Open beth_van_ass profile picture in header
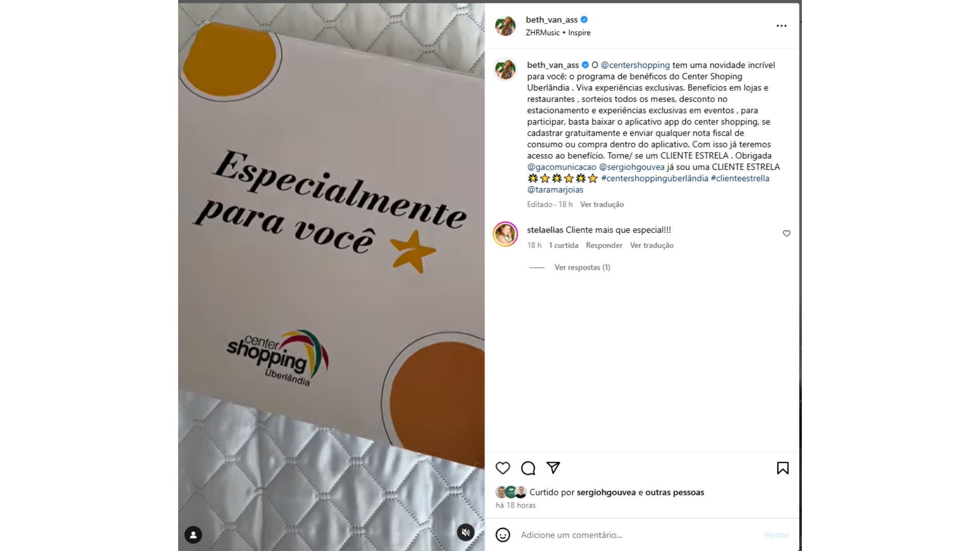Screen dimensions: 980x551 coord(505,26)
